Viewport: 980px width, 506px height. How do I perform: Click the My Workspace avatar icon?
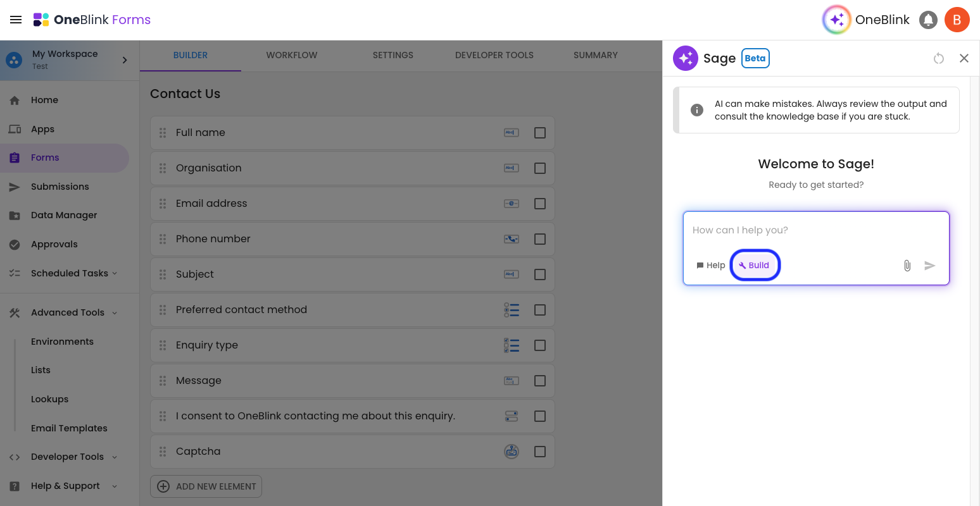(14, 61)
